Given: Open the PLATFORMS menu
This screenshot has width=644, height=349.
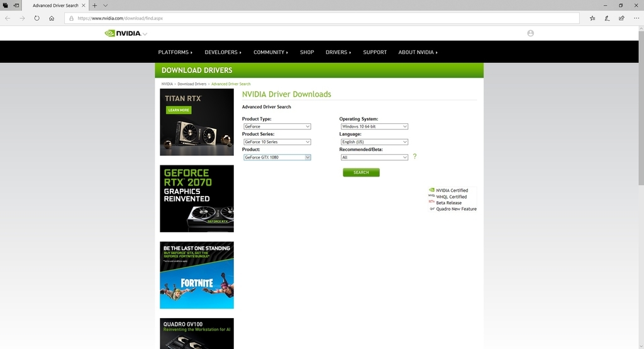Looking at the screenshot, I should (x=175, y=52).
